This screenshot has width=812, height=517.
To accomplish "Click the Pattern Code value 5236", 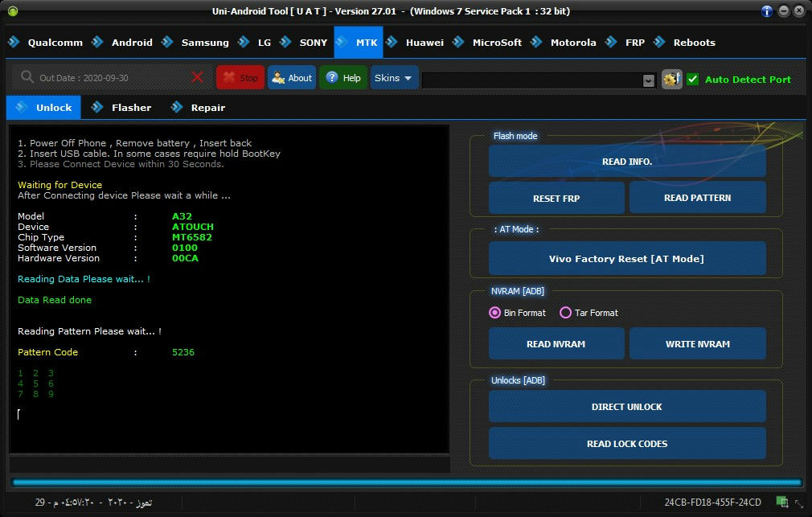I will [x=183, y=352].
